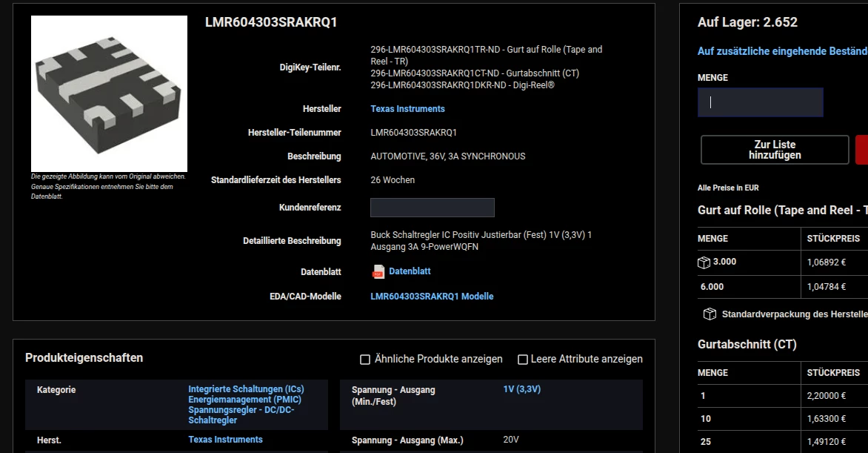The width and height of the screenshot is (868, 453).
Task: Click the '1V (3,3V)' output voltage link
Action: [521, 389]
